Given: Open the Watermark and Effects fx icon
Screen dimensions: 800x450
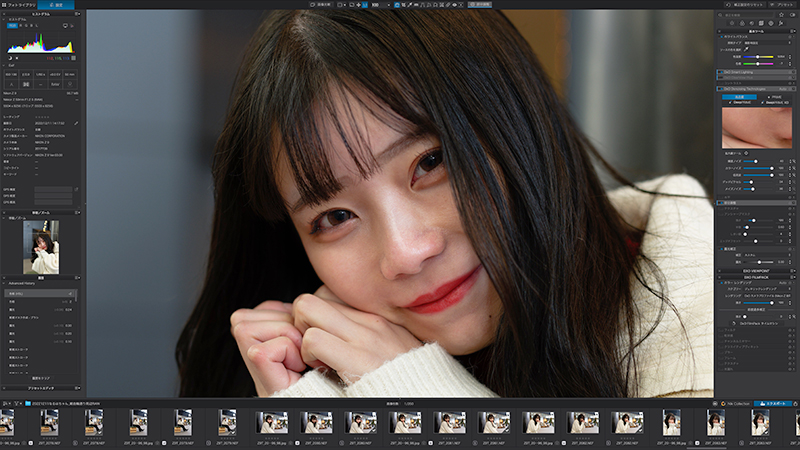Looking at the screenshot, I should point(781,23).
